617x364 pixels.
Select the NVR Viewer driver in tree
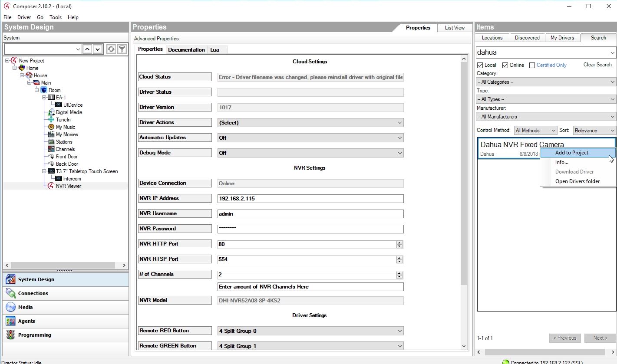[x=68, y=186]
